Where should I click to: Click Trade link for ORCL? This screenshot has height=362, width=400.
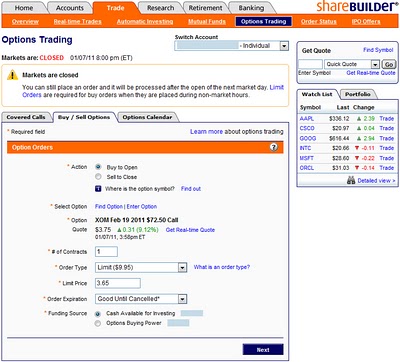[x=387, y=168]
